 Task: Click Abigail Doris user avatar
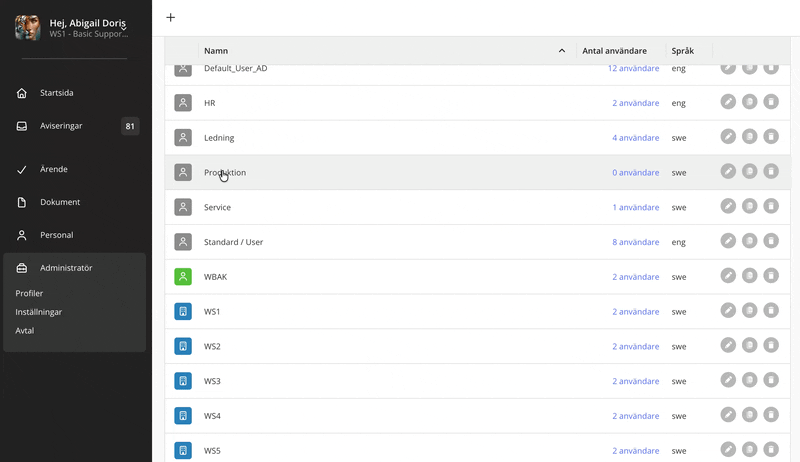28,27
